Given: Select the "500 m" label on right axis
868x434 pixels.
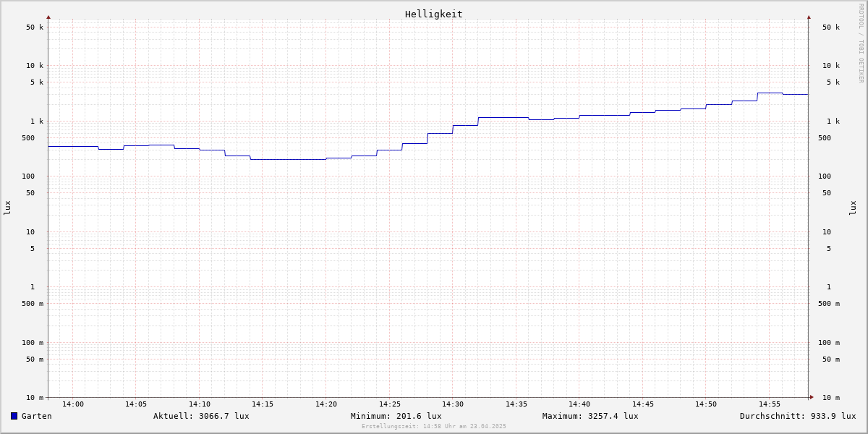Looking at the screenshot, I should click(829, 304).
